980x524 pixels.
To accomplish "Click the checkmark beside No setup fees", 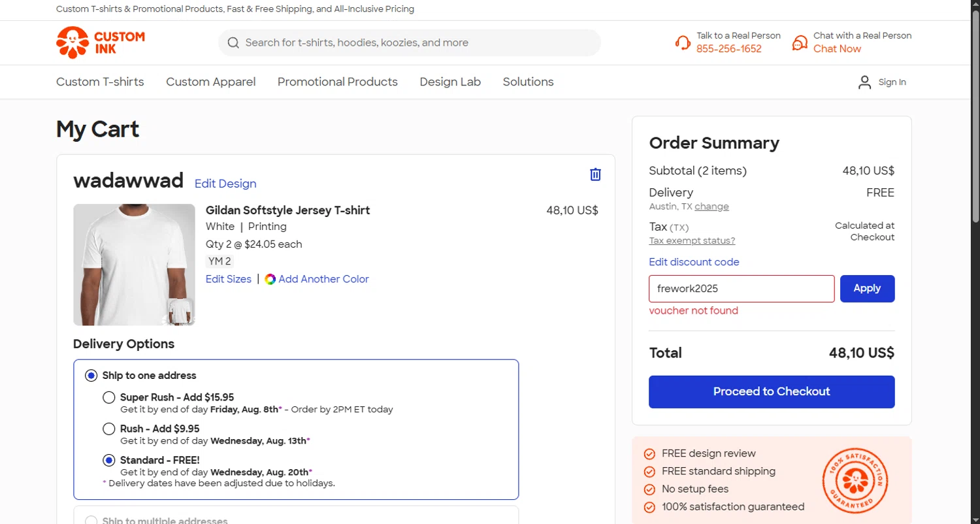I will point(649,489).
